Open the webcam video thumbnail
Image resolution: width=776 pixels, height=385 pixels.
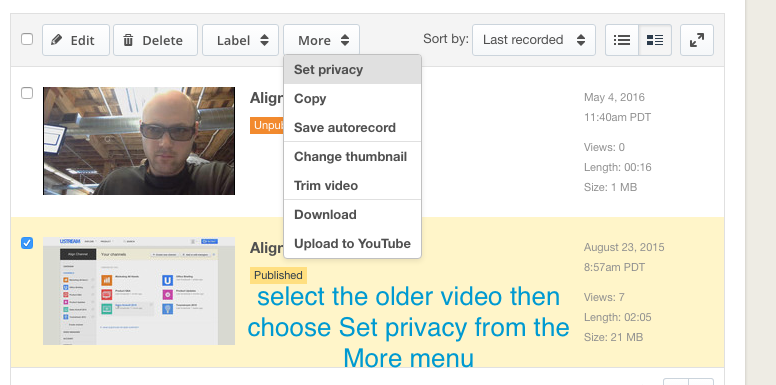pos(139,141)
